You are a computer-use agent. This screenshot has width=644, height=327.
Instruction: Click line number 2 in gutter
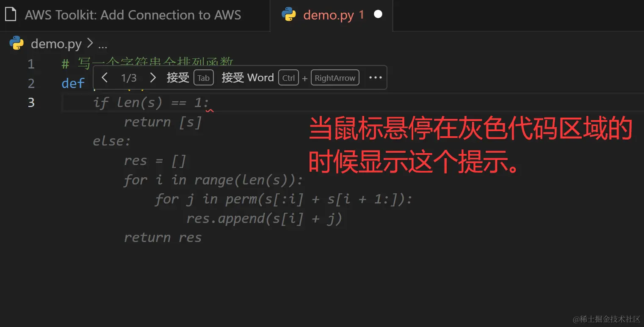pyautogui.click(x=31, y=83)
